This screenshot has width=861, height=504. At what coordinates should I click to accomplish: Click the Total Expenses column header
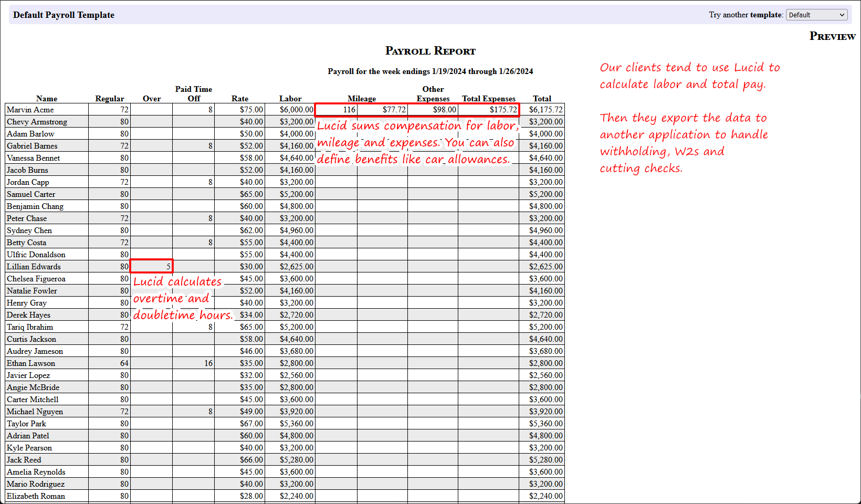click(x=489, y=99)
